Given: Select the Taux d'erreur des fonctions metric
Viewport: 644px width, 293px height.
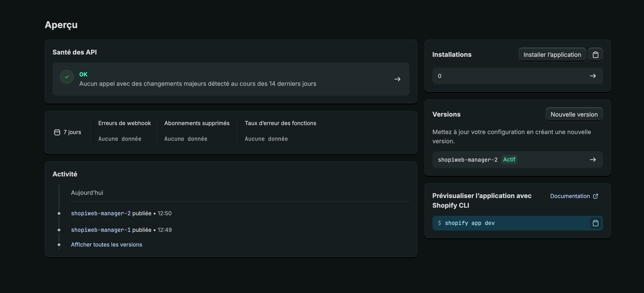Looking at the screenshot, I should [x=280, y=123].
